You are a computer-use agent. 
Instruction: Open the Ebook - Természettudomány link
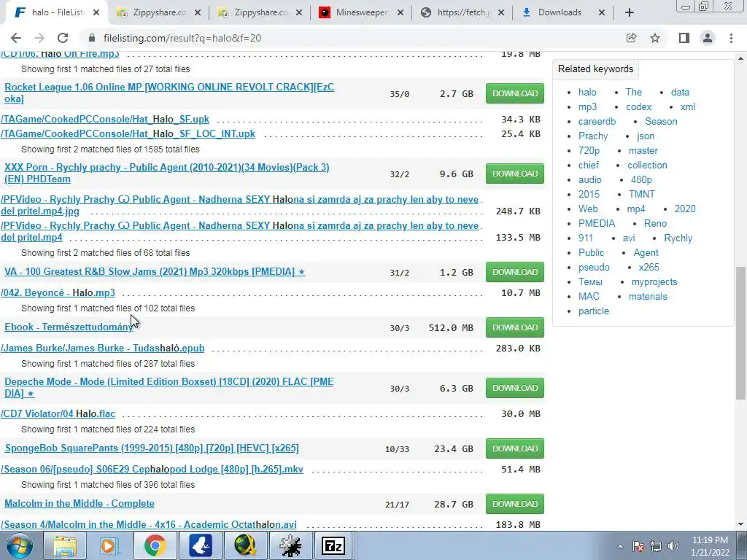click(69, 327)
